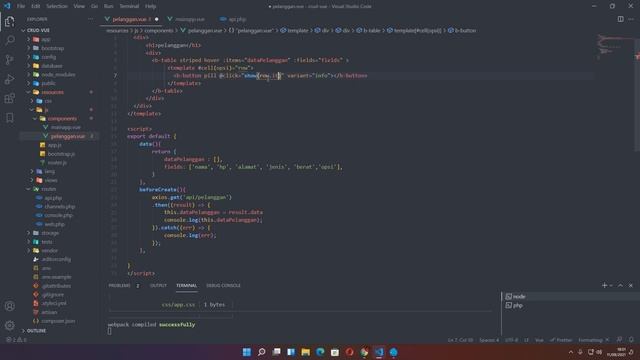This screenshot has width=640, height=360.
Task: Open the View menu
Action: click(79, 6)
